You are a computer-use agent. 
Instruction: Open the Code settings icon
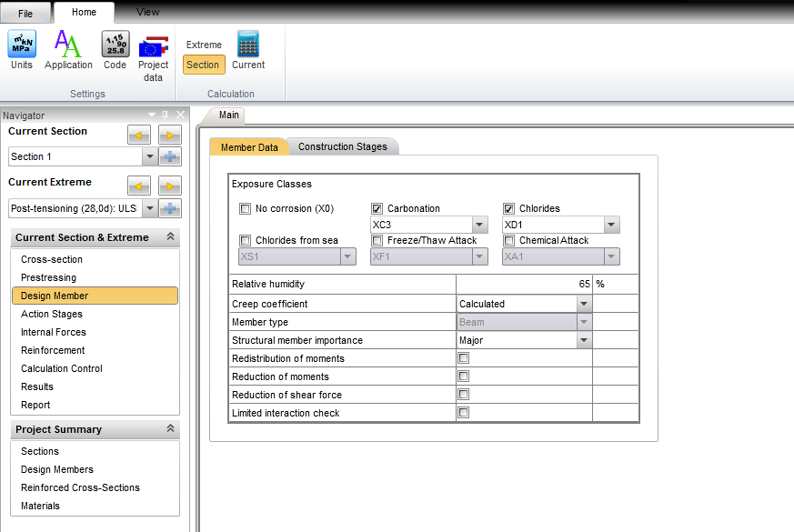point(115,50)
